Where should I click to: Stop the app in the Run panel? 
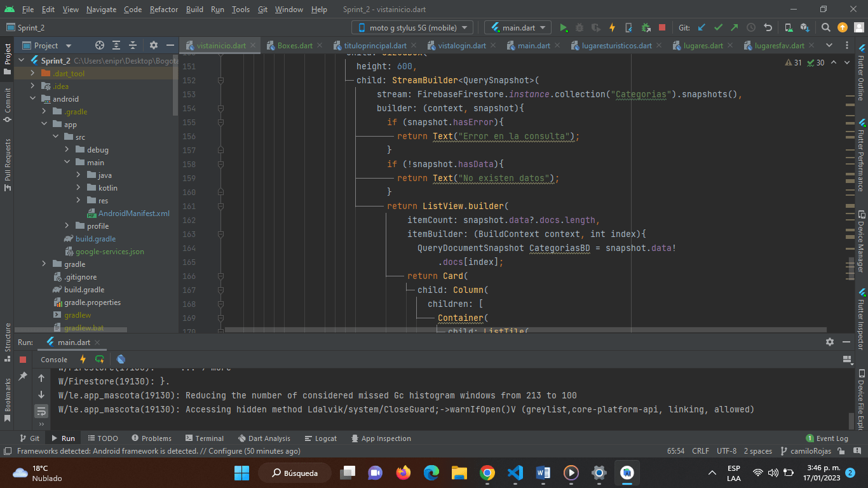coord(23,359)
